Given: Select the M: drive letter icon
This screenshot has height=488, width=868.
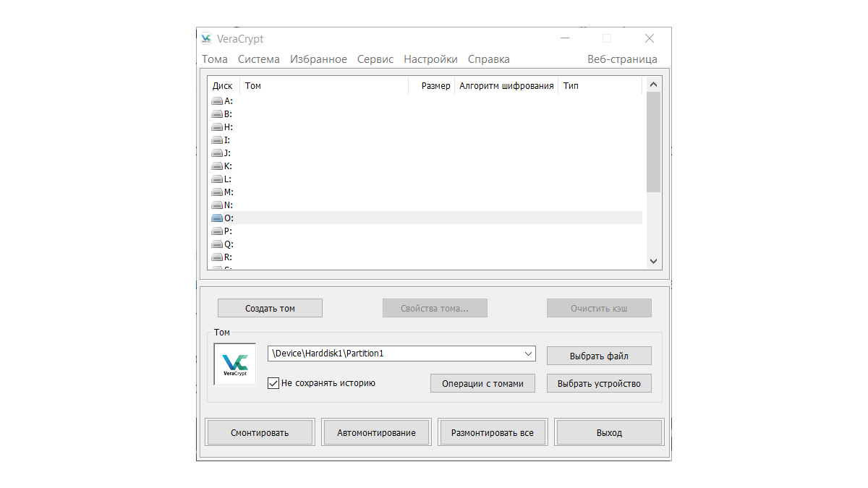Looking at the screenshot, I should click(218, 192).
